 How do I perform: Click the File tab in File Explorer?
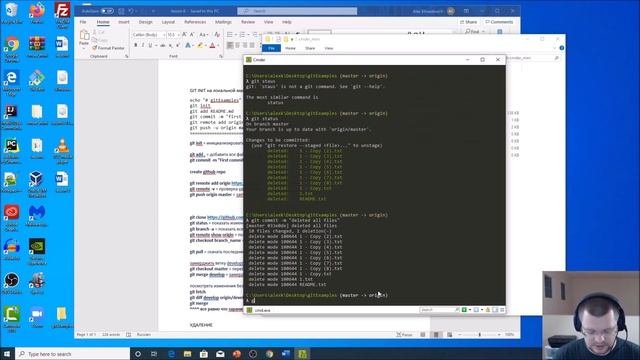point(271,48)
